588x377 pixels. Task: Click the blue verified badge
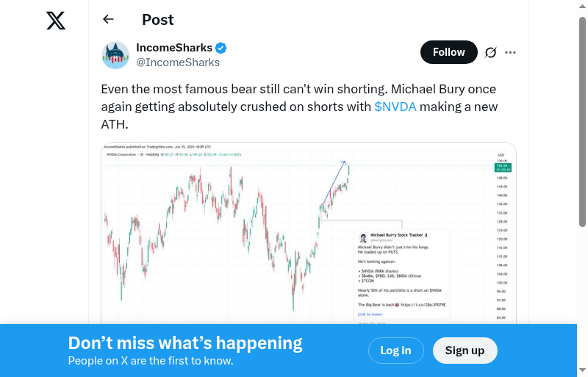click(x=220, y=49)
